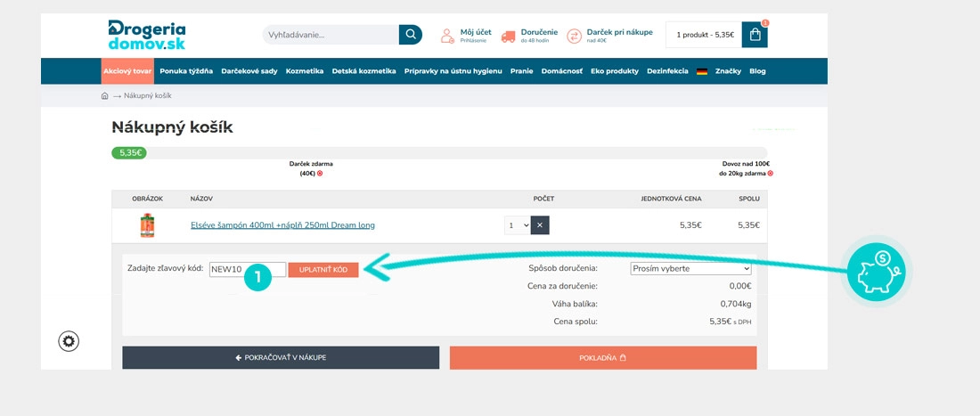This screenshot has width=980, height=416.
Task: Click the piggy bank savings icon
Action: coord(877,271)
